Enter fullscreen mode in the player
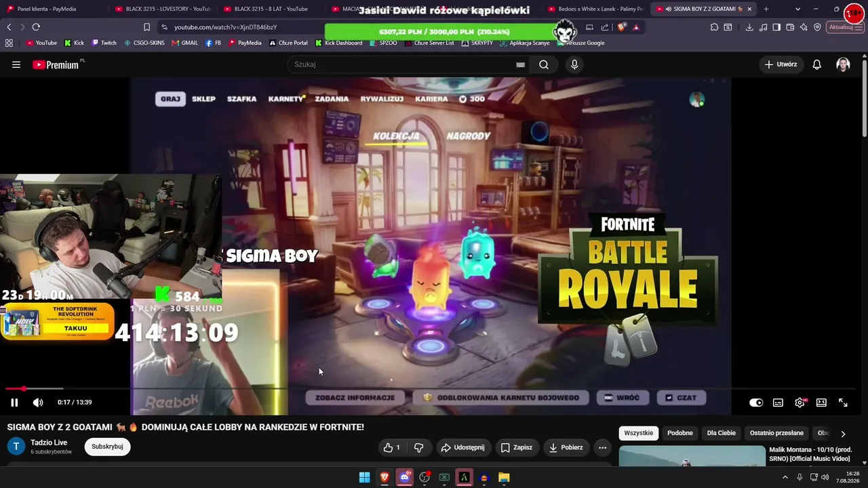 843,403
